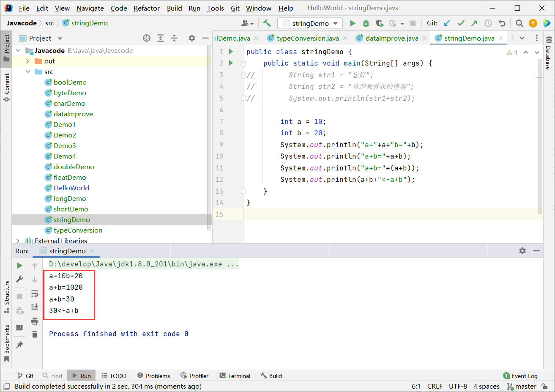Hide the Project tool window
555x392 pixels.
pyautogui.click(x=205, y=38)
